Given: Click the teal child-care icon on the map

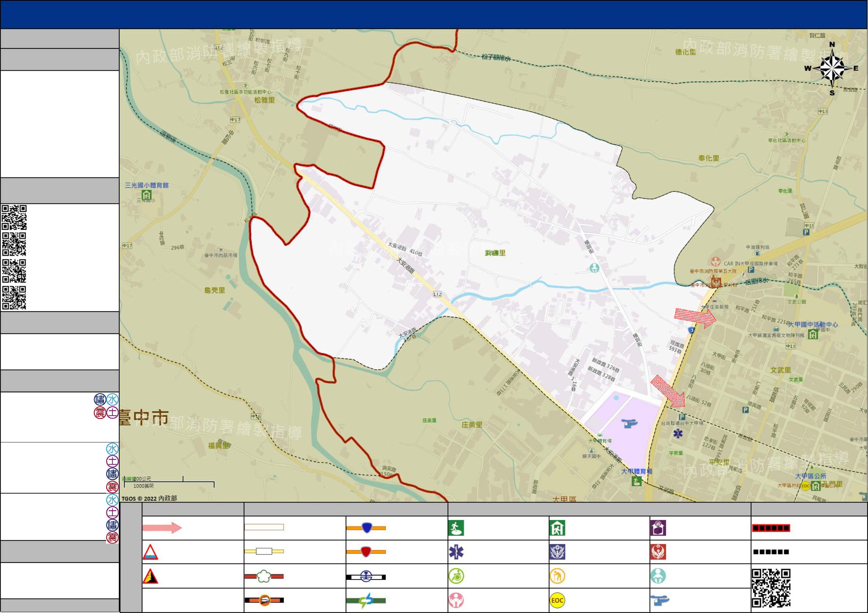Looking at the screenshot, I should tap(595, 268).
